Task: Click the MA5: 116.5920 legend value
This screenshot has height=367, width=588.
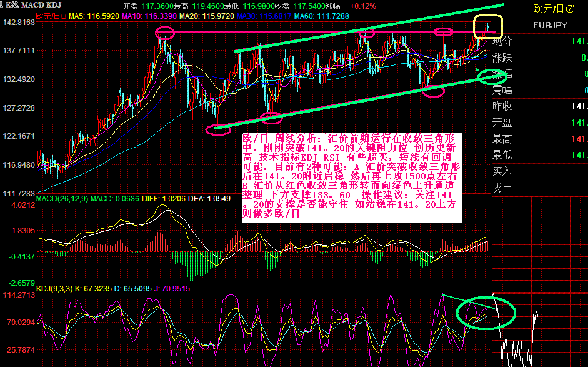Action: (x=94, y=16)
